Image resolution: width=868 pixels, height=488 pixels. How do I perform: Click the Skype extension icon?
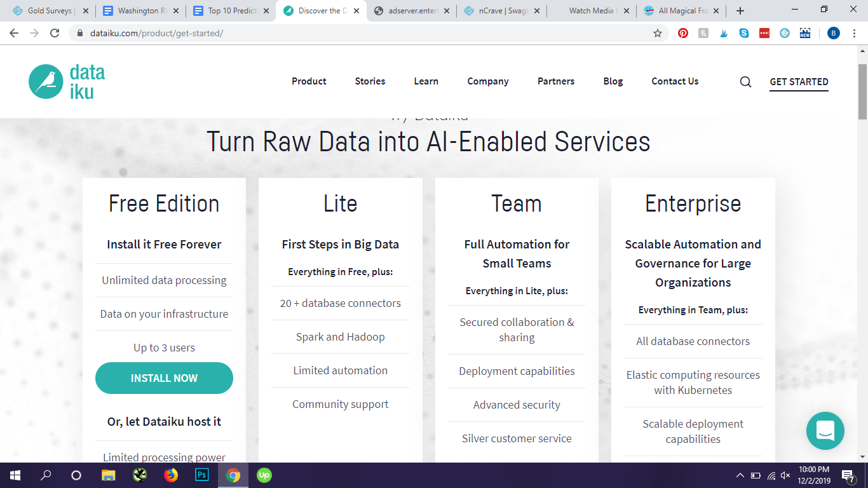744,33
